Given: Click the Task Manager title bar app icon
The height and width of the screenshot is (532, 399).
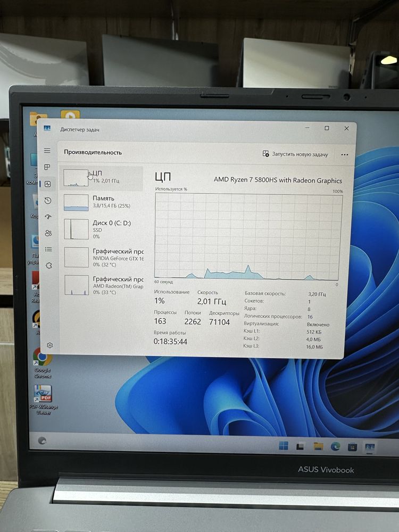Looking at the screenshot, I should tap(47, 128).
